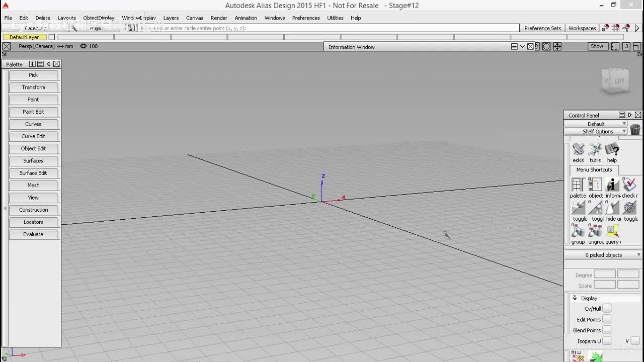This screenshot has width=644, height=362.
Task: Click the palette shortcut icon
Action: 578,185
